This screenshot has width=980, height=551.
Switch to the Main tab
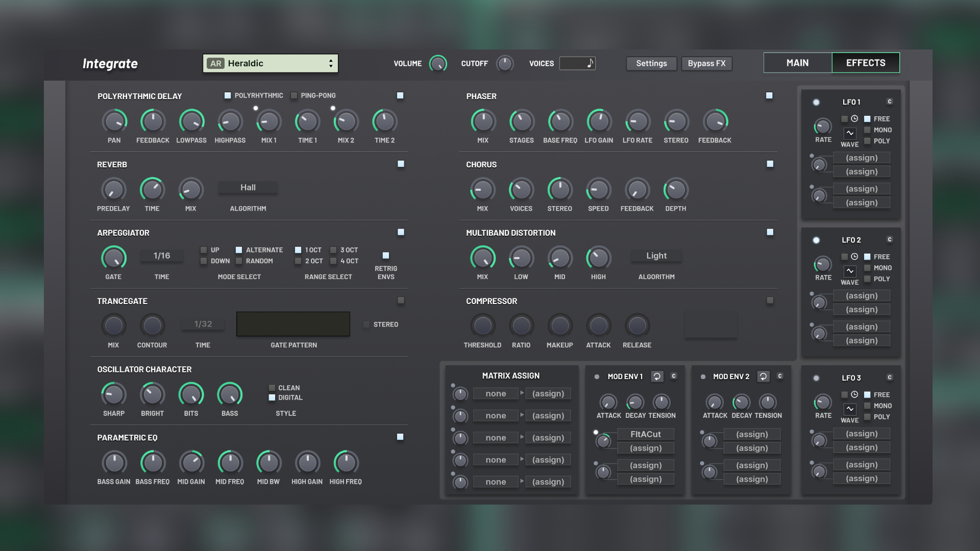coord(796,63)
